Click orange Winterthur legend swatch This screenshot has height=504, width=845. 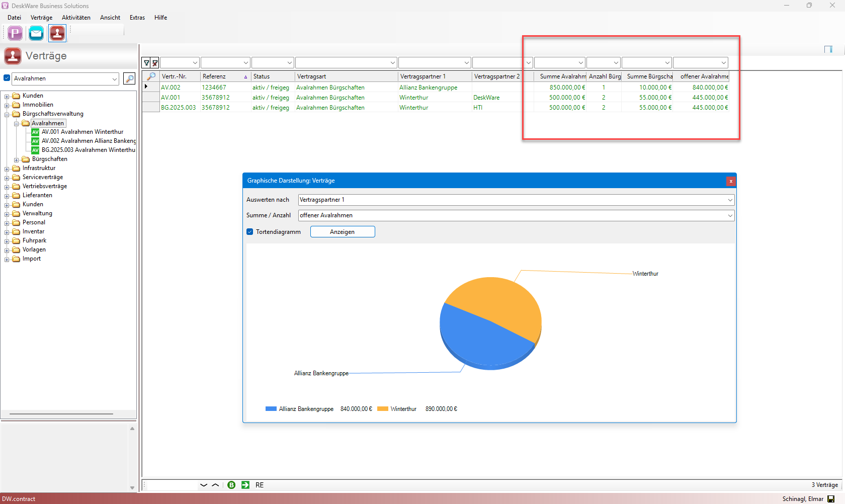click(383, 409)
